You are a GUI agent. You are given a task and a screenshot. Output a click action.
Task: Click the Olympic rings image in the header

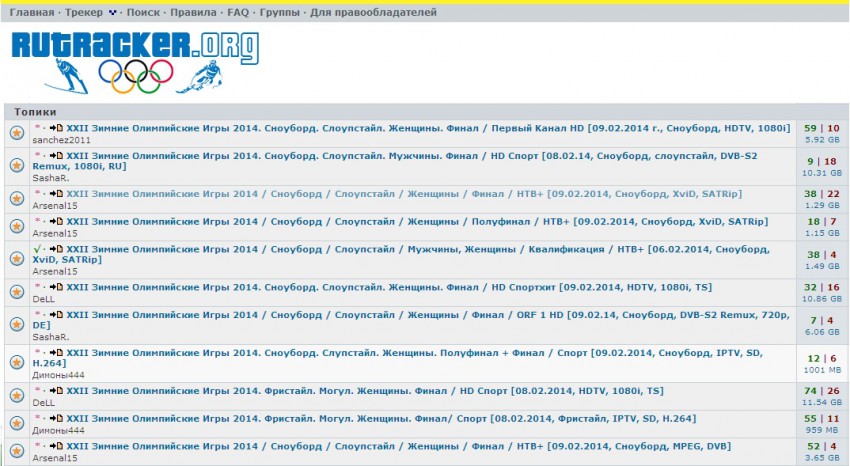pyautogui.click(x=136, y=76)
